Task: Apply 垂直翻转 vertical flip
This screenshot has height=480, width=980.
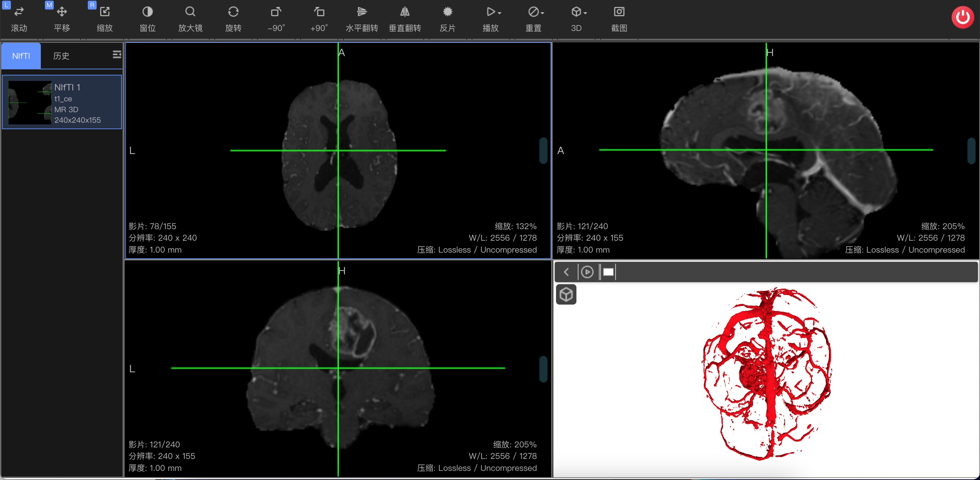Action: click(405, 19)
